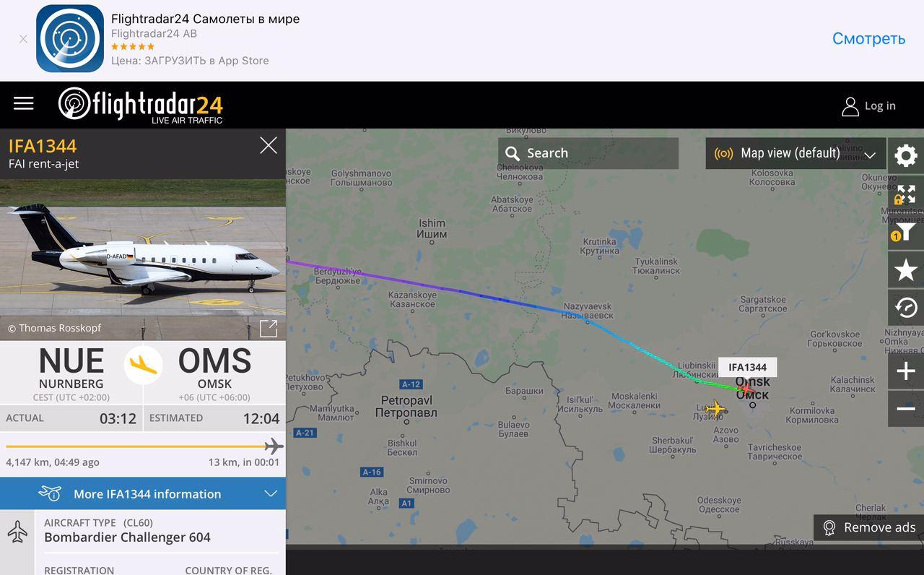Select the IFA1344 label on the map
This screenshot has height=575, width=924.
[x=747, y=367]
